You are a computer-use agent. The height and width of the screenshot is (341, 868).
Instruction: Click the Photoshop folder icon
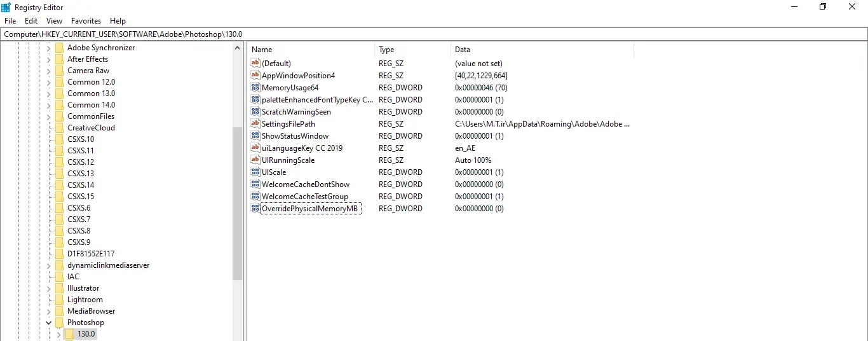click(59, 323)
